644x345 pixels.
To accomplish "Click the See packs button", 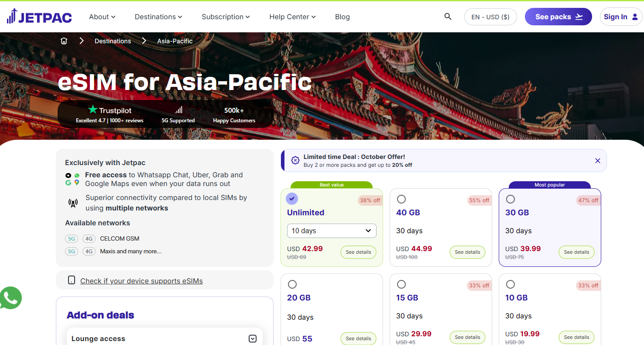I will 558,17.
